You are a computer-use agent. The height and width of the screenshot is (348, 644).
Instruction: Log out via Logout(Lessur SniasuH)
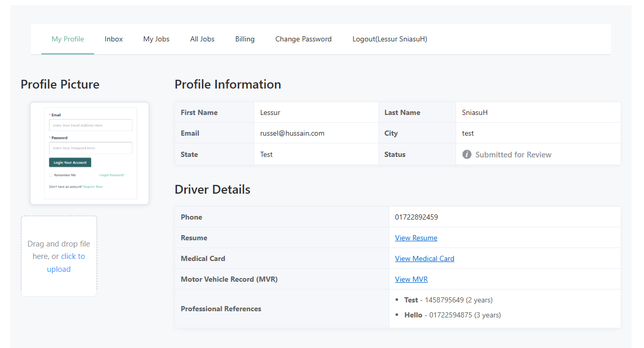click(x=389, y=39)
